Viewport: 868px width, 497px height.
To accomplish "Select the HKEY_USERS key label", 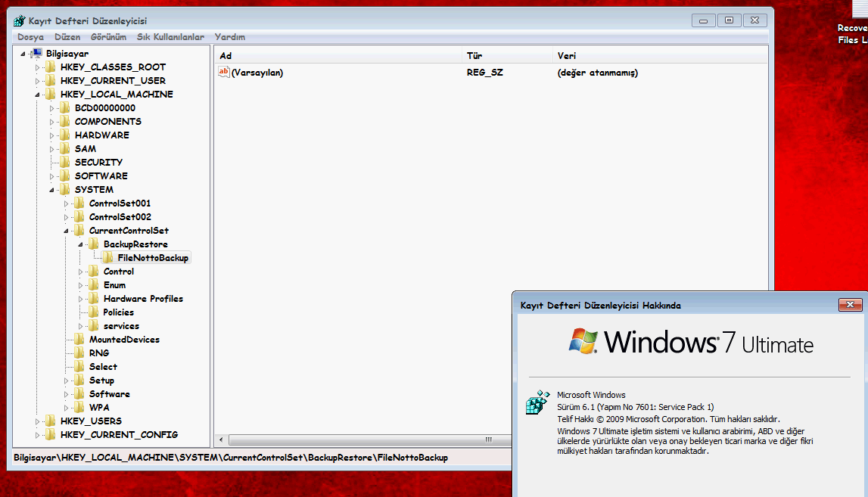I will pyautogui.click(x=91, y=421).
